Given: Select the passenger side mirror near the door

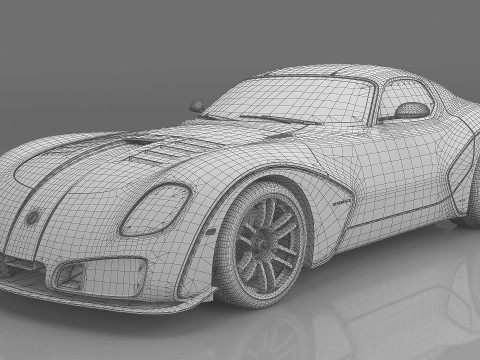Looking at the screenshot, I should click(412, 110).
